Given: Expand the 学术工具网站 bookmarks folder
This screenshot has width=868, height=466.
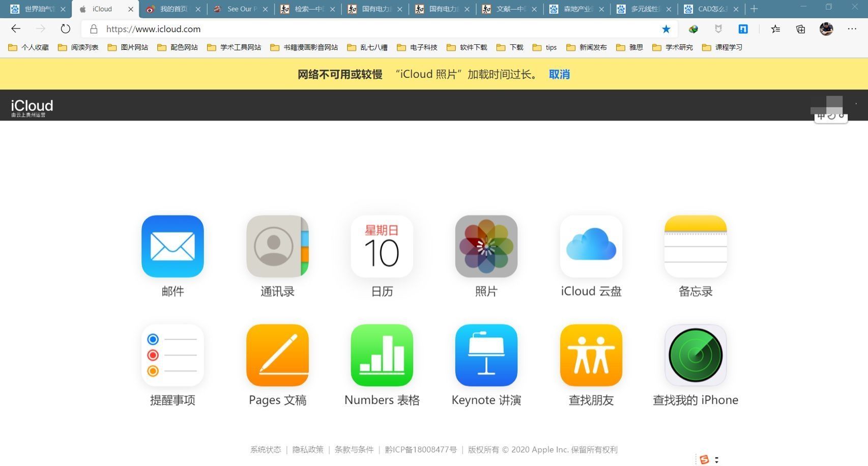Looking at the screenshot, I should 235,47.
